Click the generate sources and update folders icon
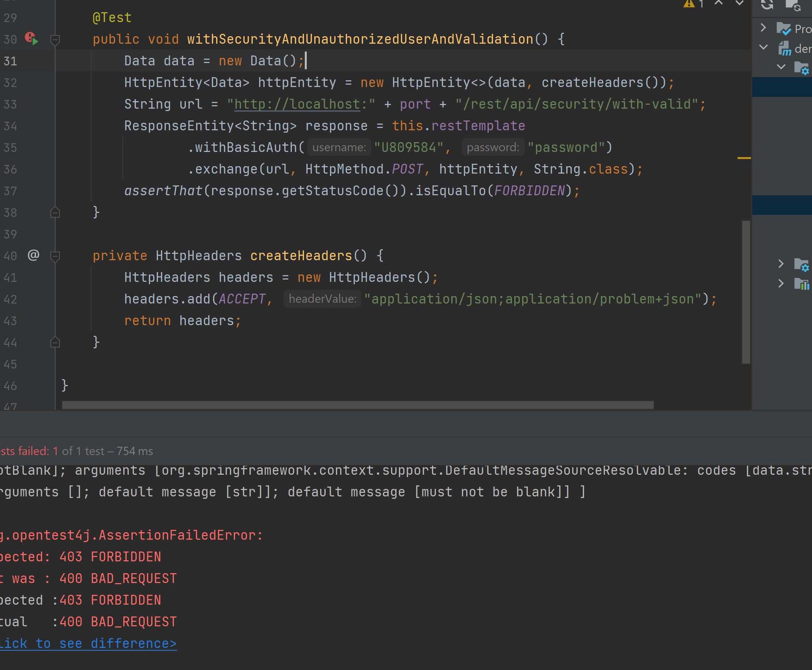This screenshot has width=812, height=670. point(793,5)
